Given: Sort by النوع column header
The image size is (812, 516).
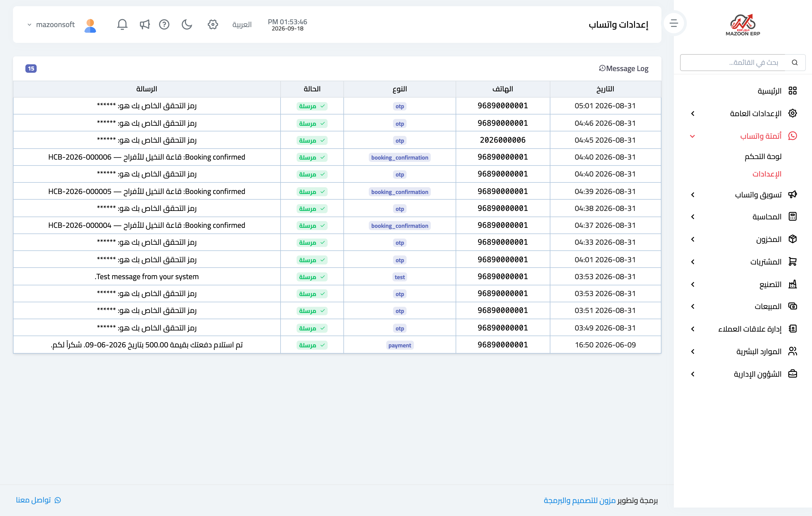Looking at the screenshot, I should (400, 89).
